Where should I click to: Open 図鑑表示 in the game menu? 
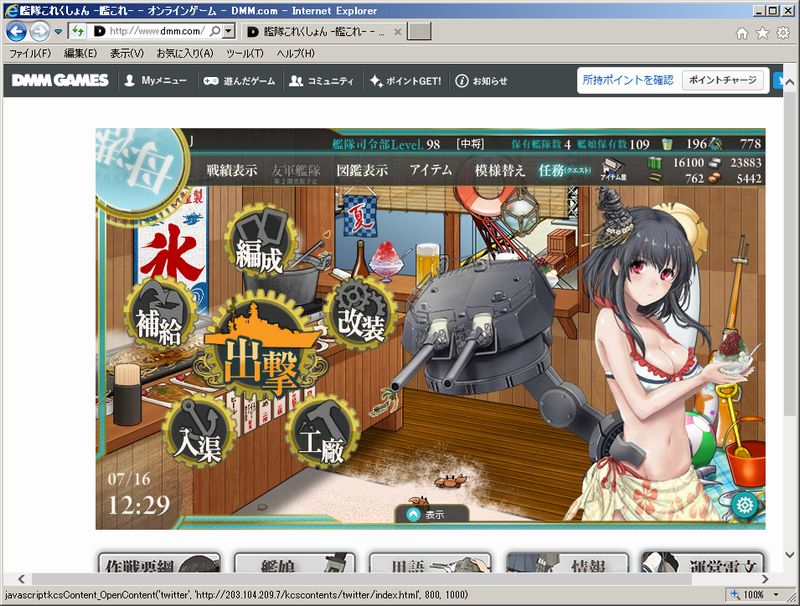362,170
